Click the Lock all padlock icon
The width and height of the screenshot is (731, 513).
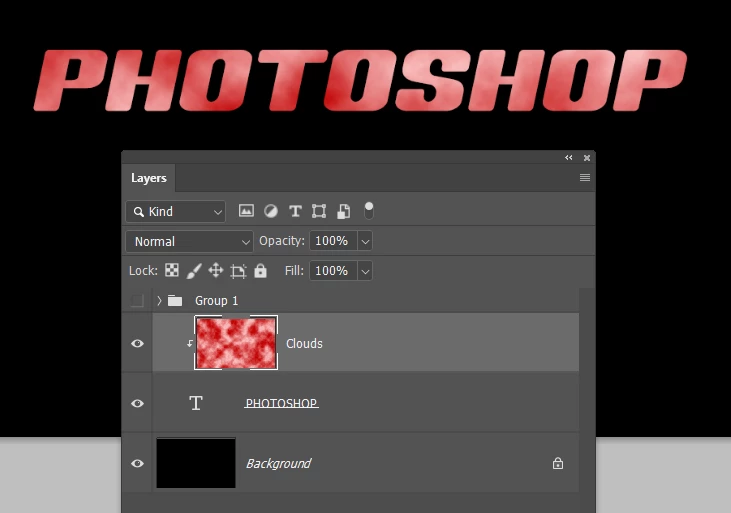click(260, 270)
